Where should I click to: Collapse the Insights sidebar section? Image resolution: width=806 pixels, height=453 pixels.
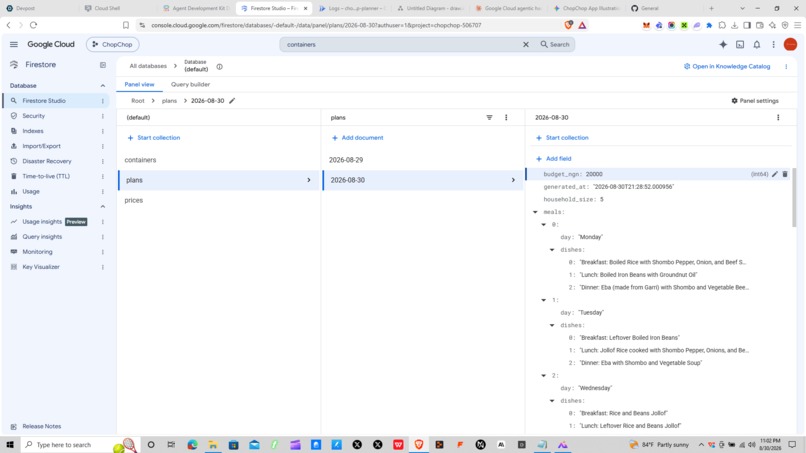coord(103,207)
